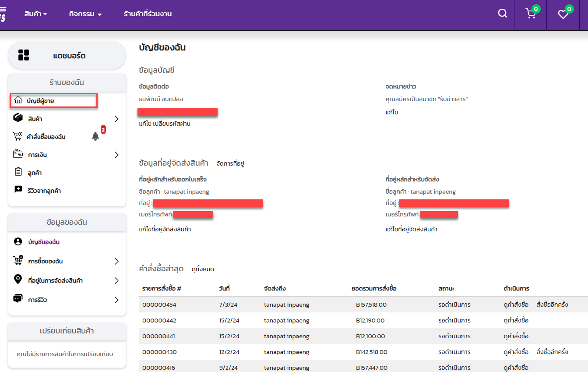Open the สินค้า top menu dropdown
This screenshot has width=588, height=372.
36,14
